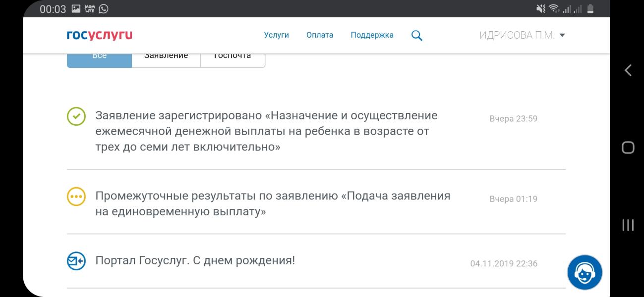Tap the Android home button

[x=628, y=148]
